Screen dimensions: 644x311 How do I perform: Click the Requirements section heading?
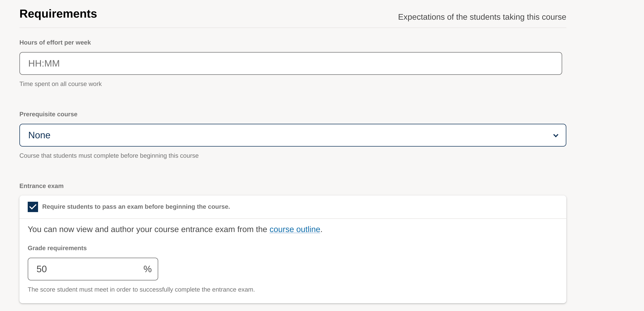(58, 14)
